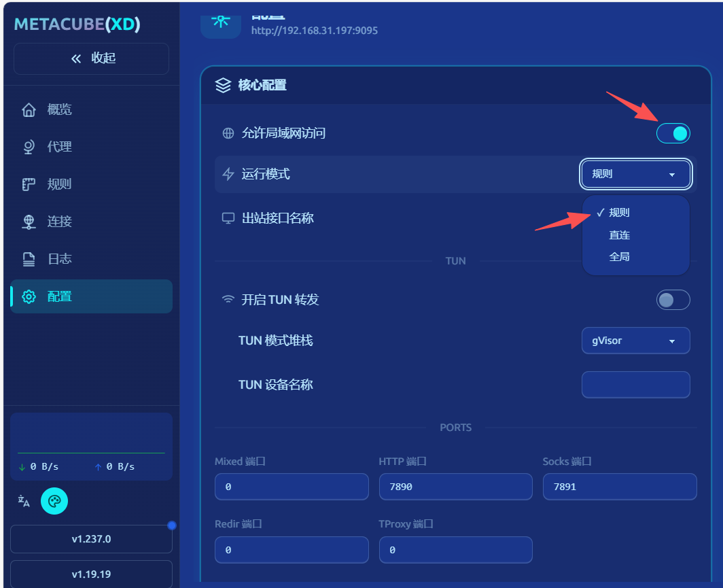This screenshot has width=723, height=588.
Task: Click the lightning icon beside 运行模式
Action: [x=228, y=174]
